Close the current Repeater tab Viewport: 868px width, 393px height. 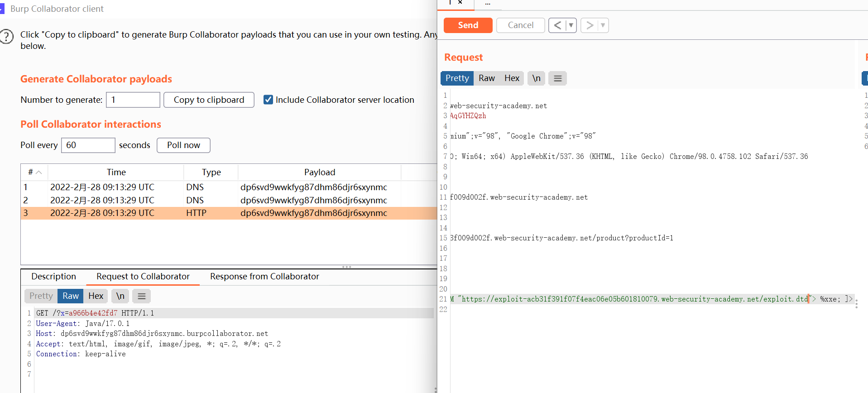(x=460, y=2)
